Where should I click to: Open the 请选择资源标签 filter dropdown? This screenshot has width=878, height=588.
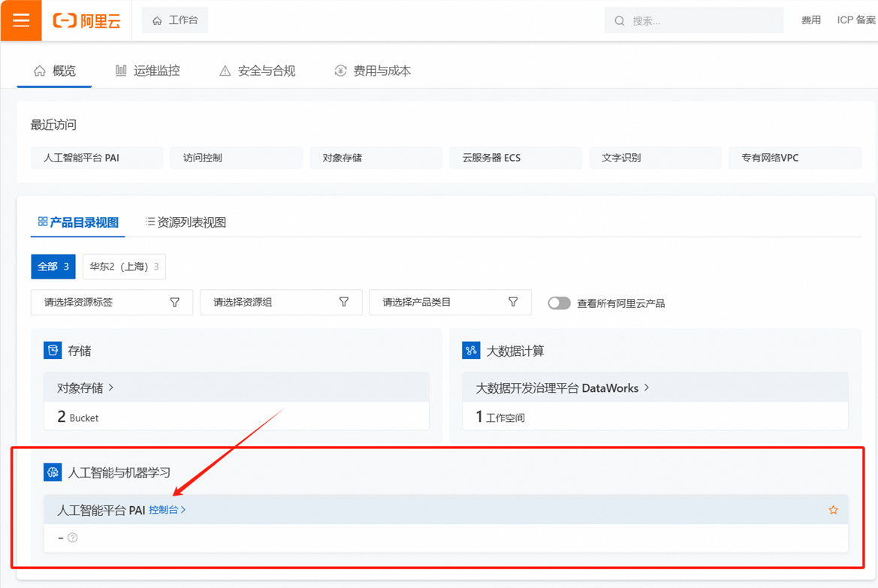112,303
